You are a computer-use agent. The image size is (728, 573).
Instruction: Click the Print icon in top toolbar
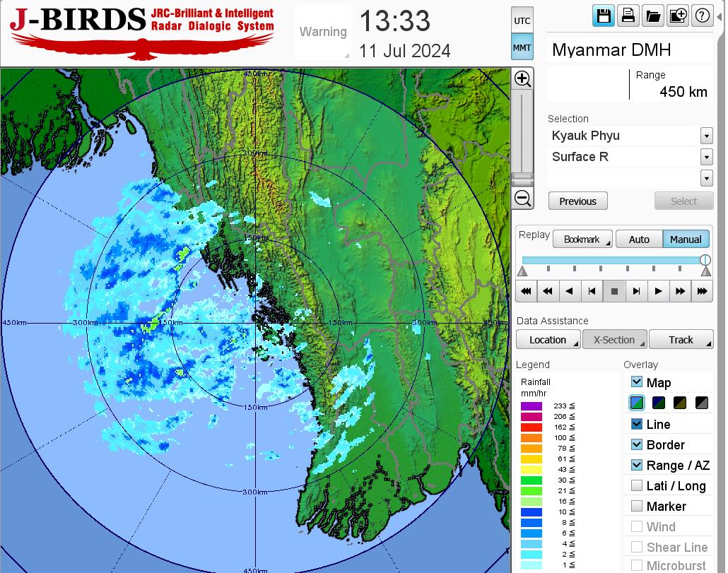click(628, 16)
